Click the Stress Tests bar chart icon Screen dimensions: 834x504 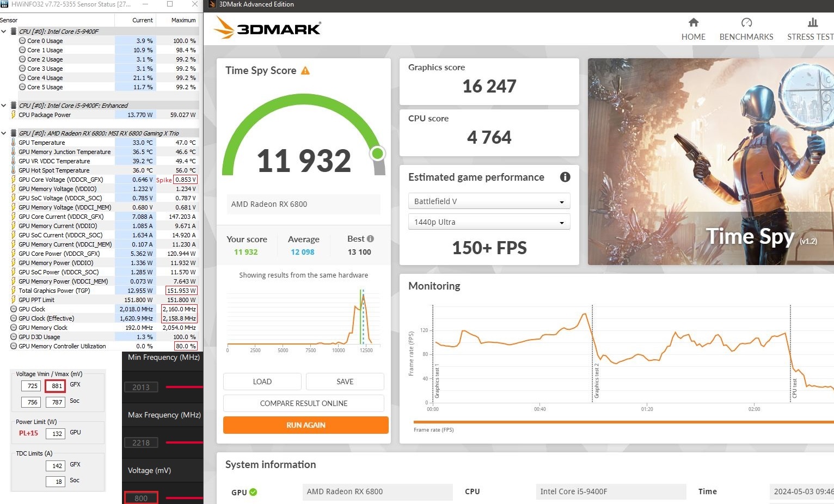click(x=813, y=22)
